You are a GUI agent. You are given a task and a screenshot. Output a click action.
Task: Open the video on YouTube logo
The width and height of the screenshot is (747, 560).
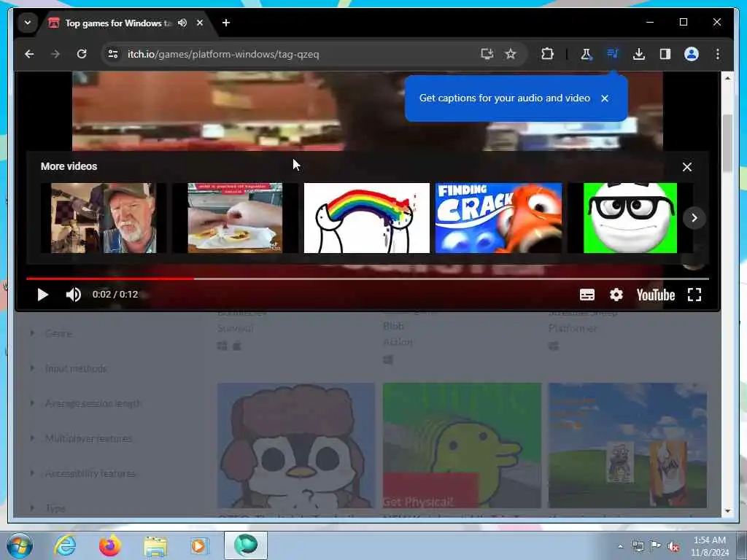coord(656,295)
